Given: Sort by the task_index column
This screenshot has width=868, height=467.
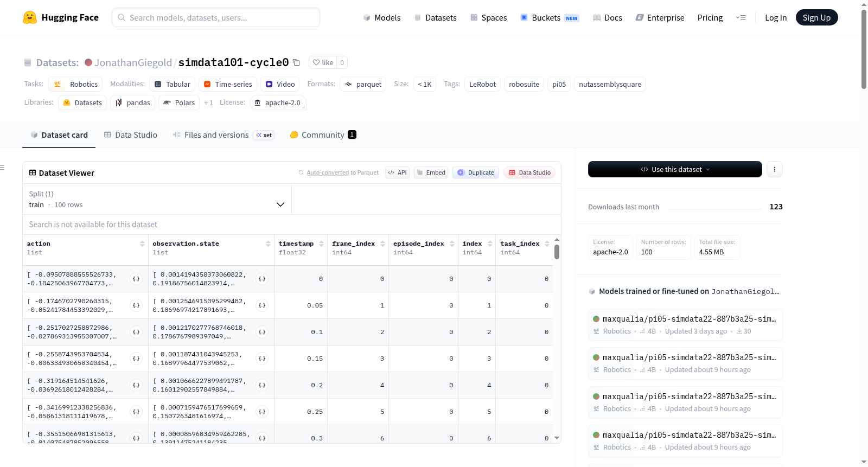Looking at the screenshot, I should pos(547,244).
